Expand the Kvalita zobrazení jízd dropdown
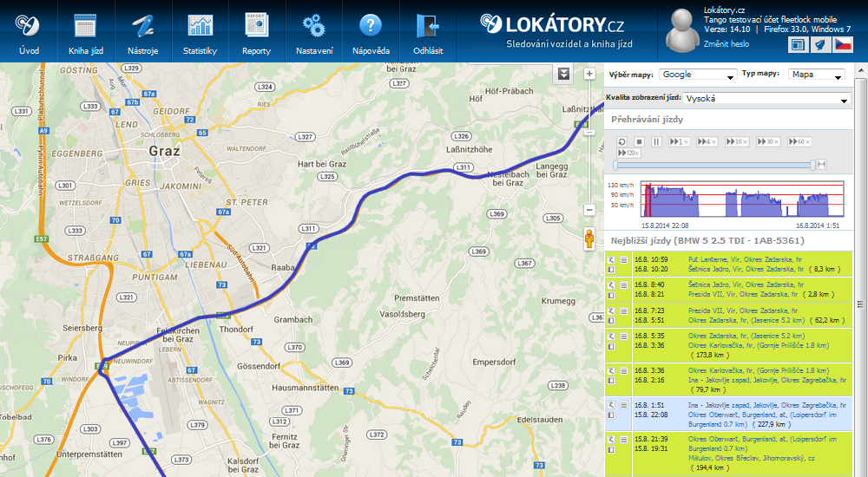The image size is (868, 477). click(766, 99)
